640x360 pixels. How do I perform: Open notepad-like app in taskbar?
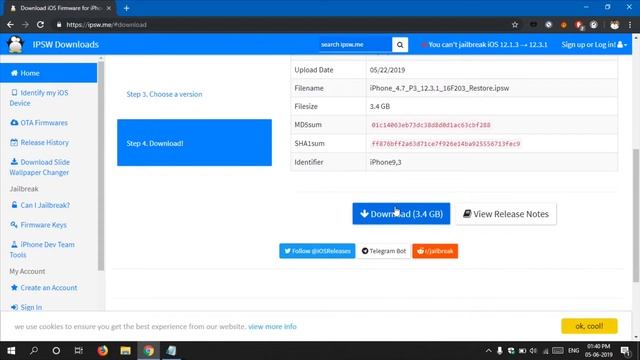tap(171, 351)
